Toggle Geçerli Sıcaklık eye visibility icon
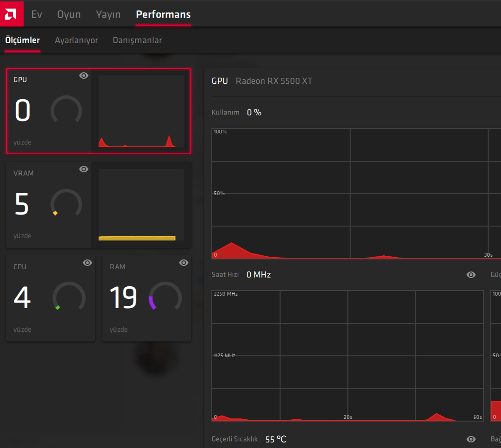Screen dimensions: 501x448 click(471, 439)
